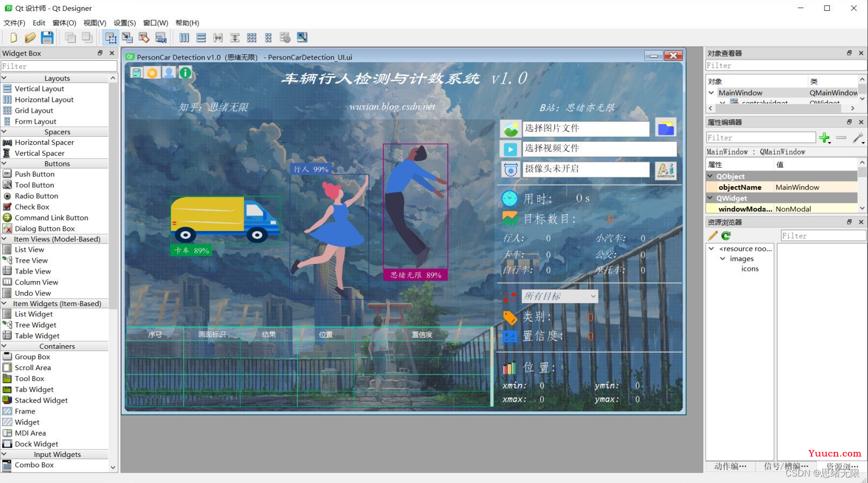Open the 所有目标 combo box

point(560,296)
